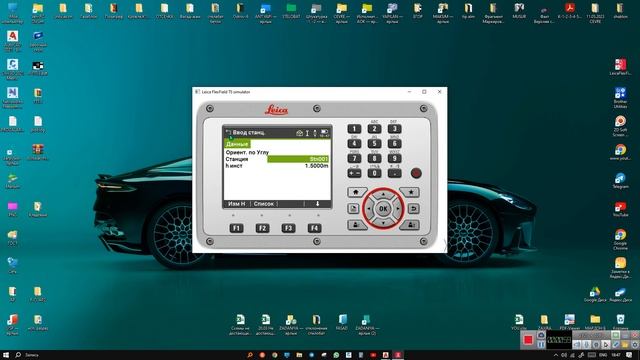
Task: Click the Home key on Leica simulator
Action: (x=356, y=192)
